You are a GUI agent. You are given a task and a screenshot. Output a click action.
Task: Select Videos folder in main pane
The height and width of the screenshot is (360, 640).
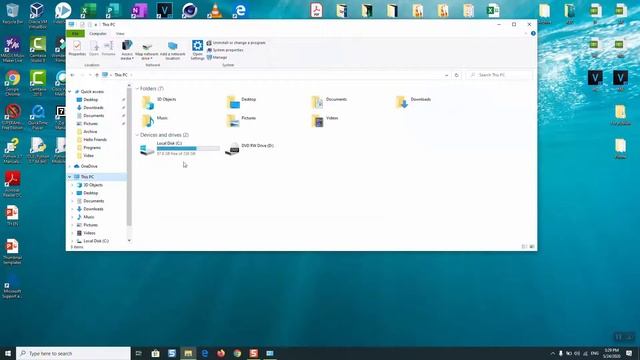[x=325, y=121]
